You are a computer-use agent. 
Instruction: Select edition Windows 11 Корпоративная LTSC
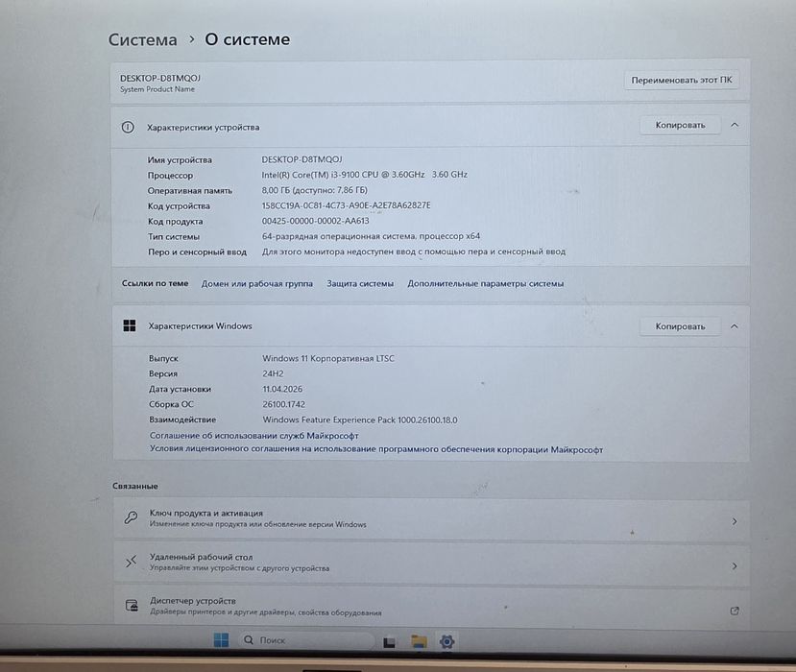pos(328,358)
